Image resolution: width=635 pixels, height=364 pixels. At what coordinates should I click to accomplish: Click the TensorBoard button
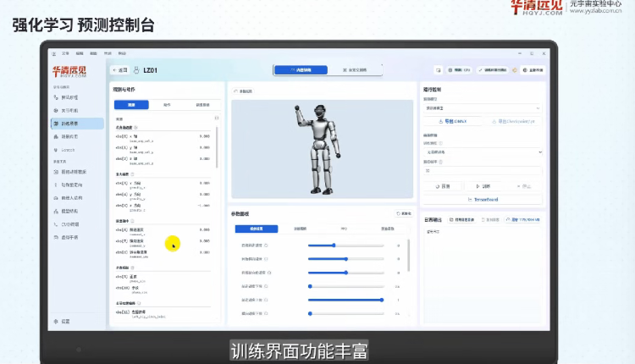click(483, 200)
